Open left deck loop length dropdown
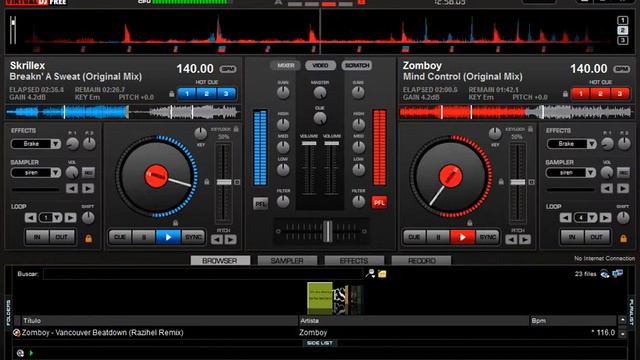Screen dimensions: 640x360 click(58, 218)
